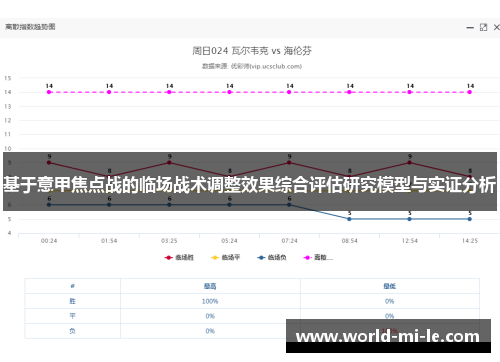The image size is (500, 362).
Task: Click the 01:54 x-axis label
Action: coord(109,241)
